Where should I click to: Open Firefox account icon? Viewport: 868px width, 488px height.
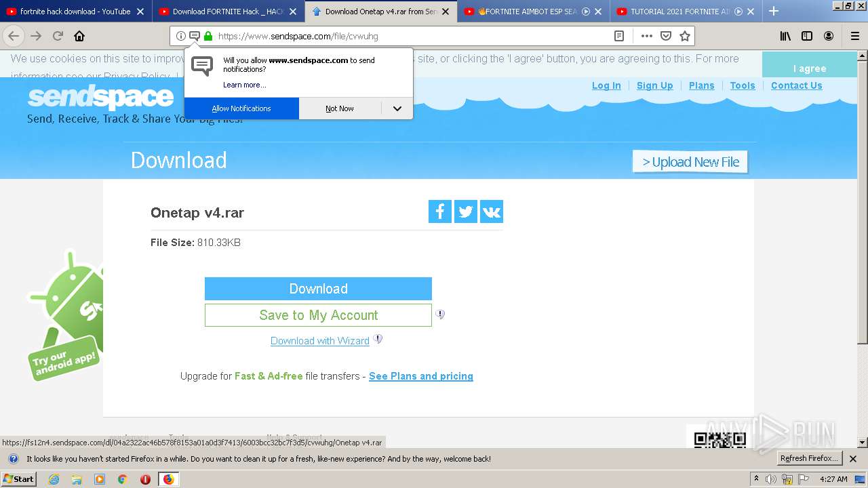tap(829, 36)
